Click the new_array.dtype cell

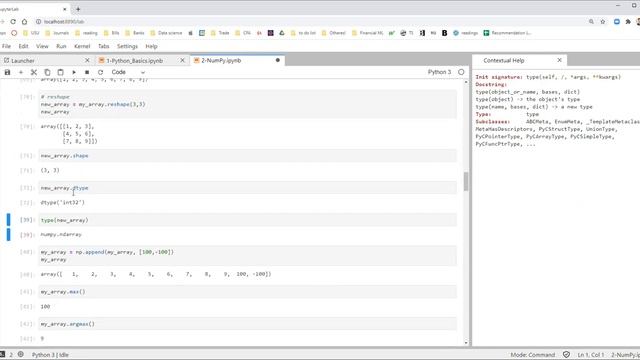247,188
